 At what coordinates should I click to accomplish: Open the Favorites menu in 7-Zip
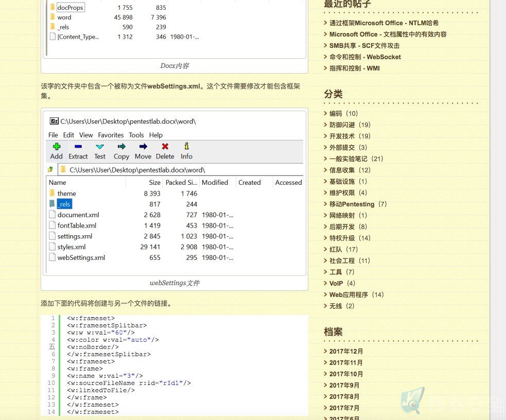click(111, 135)
